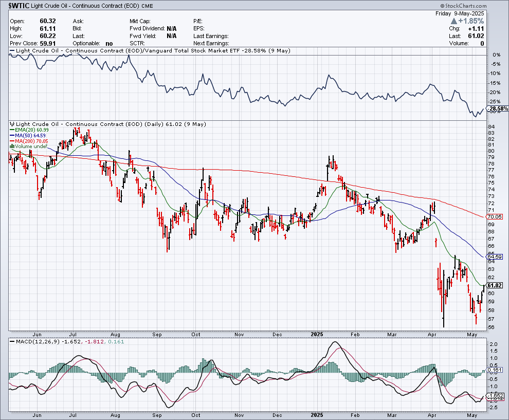
Task: Click the '0%' level on the ratio axis
Action: (497, 55)
